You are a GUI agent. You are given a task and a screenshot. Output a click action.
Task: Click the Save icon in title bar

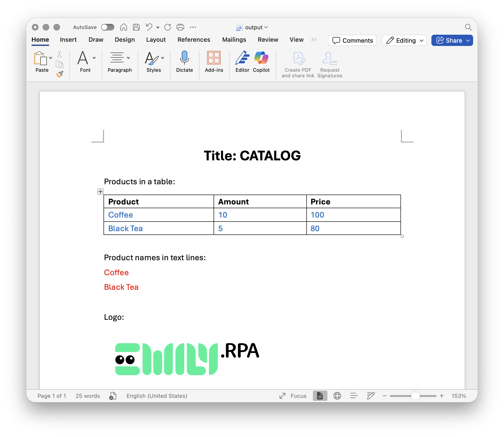click(136, 27)
